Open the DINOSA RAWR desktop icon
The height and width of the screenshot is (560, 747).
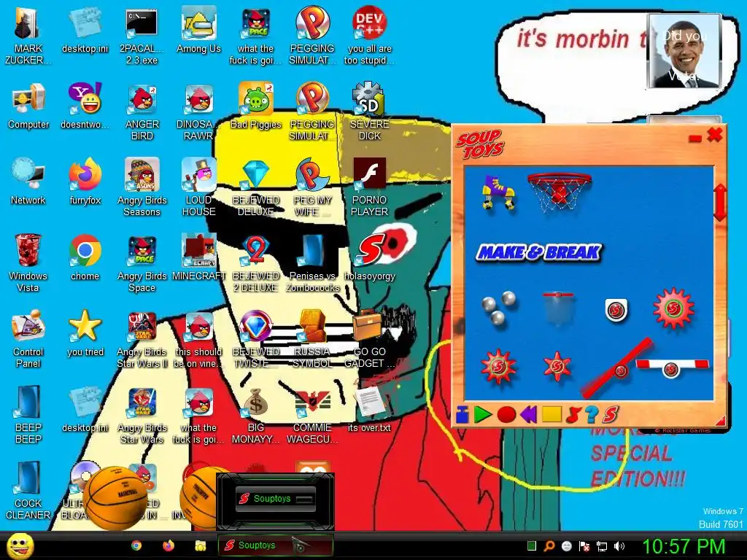point(198,112)
